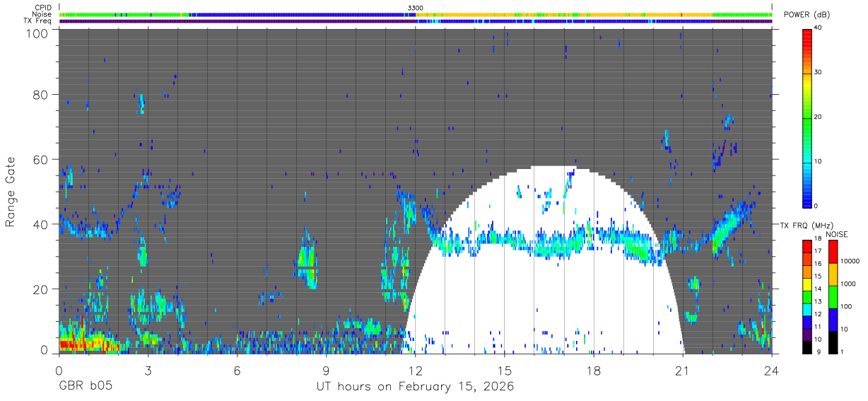Click the TX FRQ (MHz) color scale
Screen dimensions: 868x401
click(x=807, y=297)
